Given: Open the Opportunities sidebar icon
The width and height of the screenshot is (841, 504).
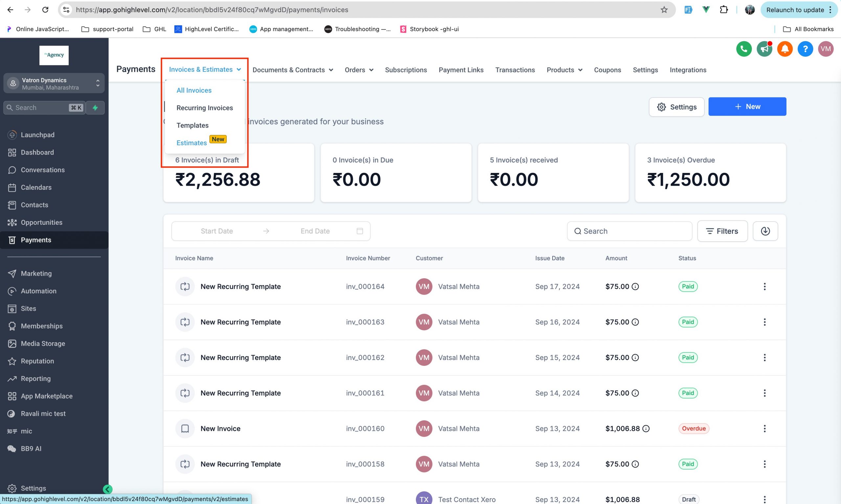Looking at the screenshot, I should coord(12,222).
